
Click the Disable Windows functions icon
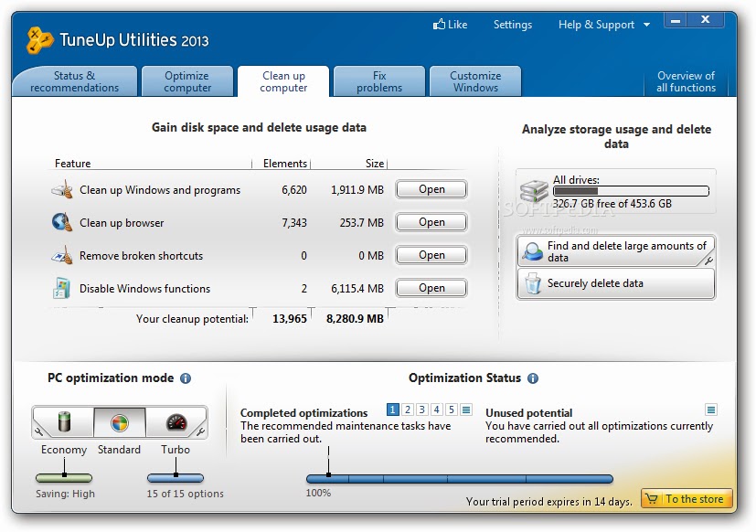coord(62,288)
